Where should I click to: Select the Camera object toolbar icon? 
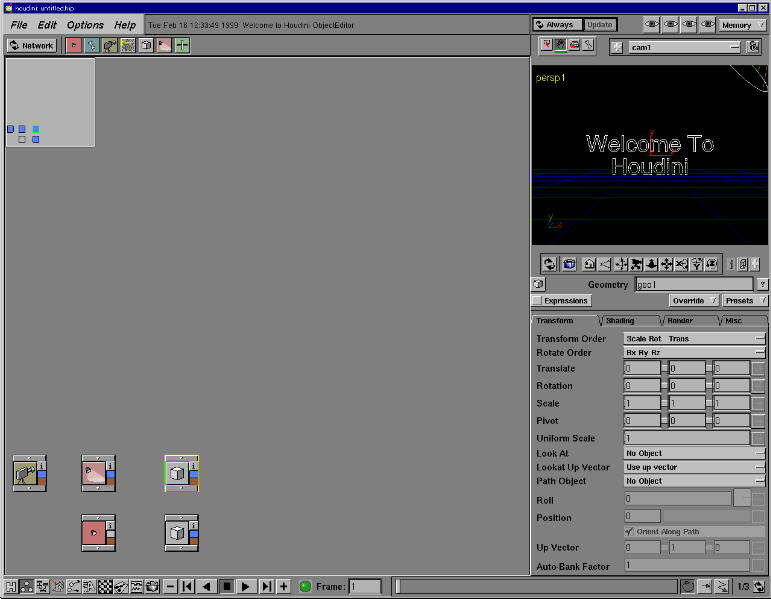(x=110, y=45)
